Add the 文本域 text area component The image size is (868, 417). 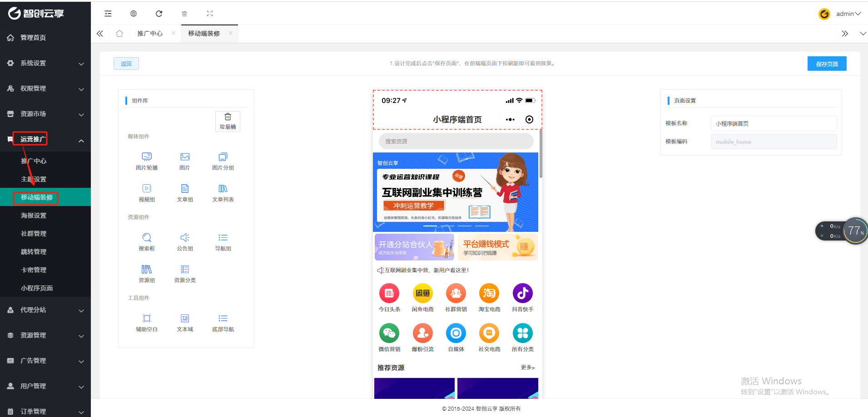[185, 323]
